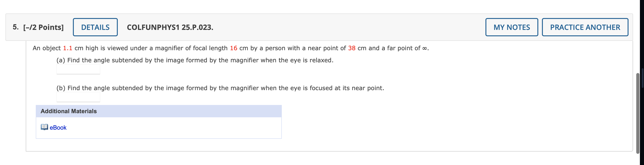
Task: Follow the eBook hyperlink
Action: coord(58,127)
